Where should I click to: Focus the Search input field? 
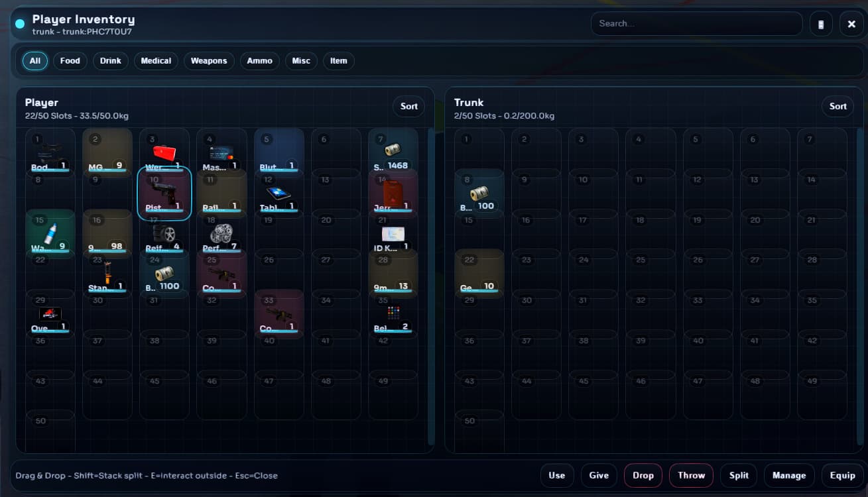[x=697, y=24]
